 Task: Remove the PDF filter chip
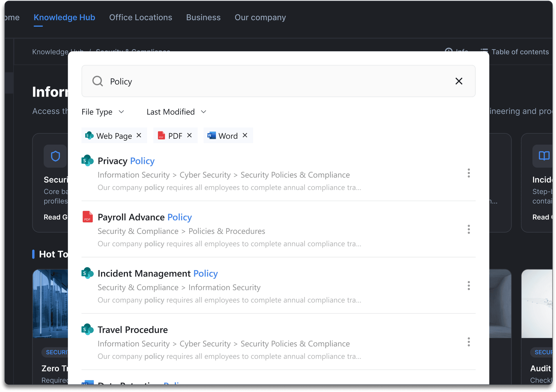(x=189, y=135)
